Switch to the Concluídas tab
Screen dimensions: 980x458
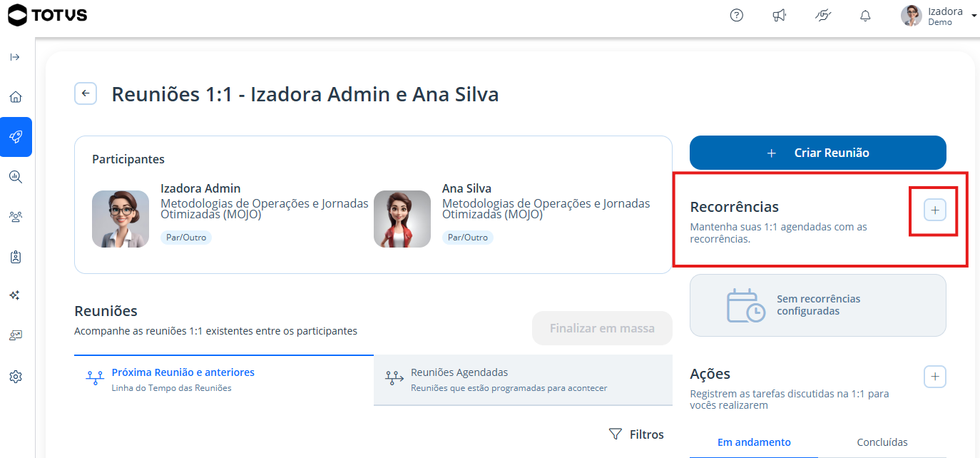tap(882, 442)
